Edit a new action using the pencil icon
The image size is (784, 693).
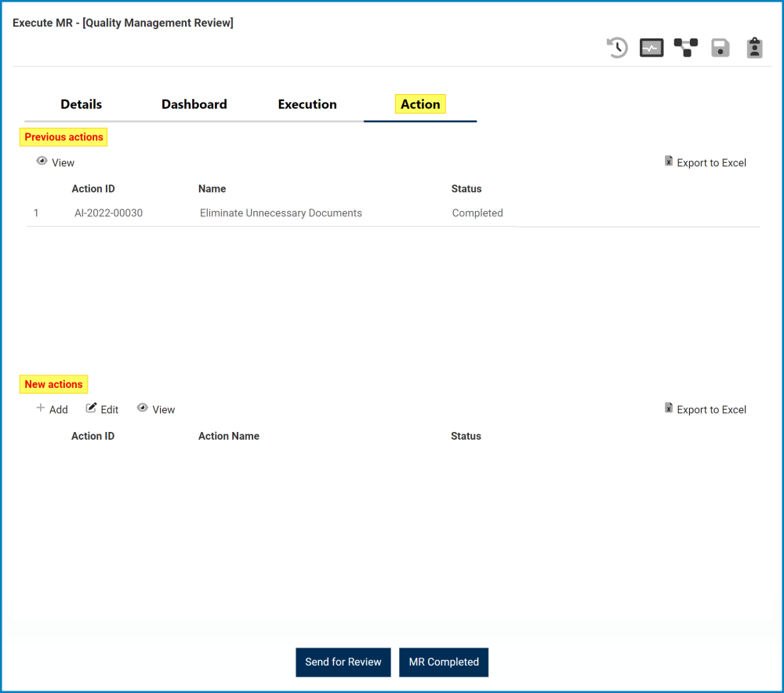coord(92,408)
